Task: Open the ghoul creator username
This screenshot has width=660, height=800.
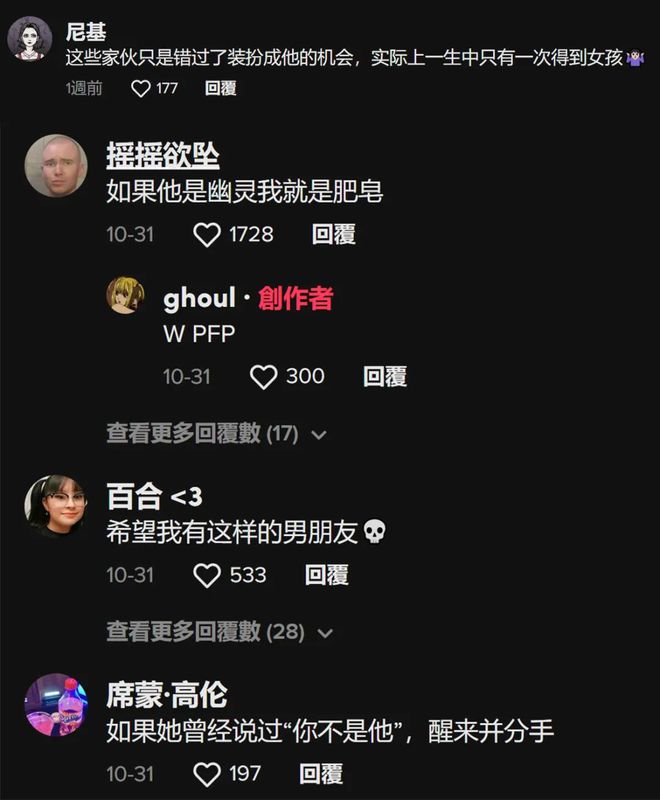Action: point(200,298)
